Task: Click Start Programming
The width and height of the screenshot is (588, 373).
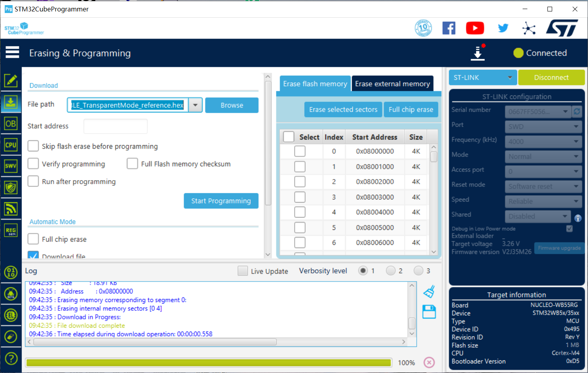Action: coord(221,201)
